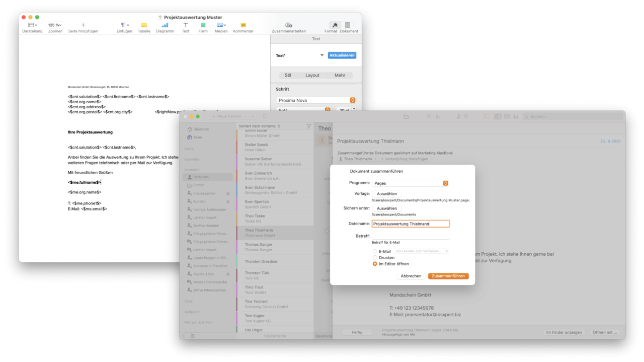Select Im Editor öffnen option
Image resolution: width=644 pixels, height=362 pixels.
click(374, 263)
